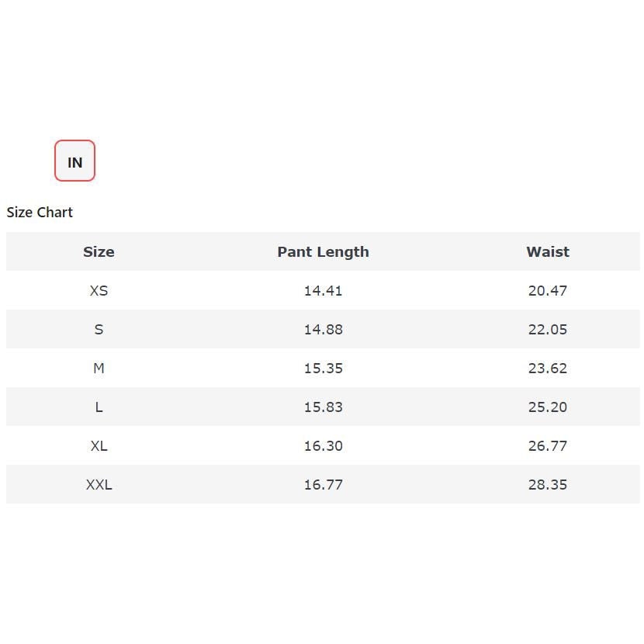
Task: Select the IN unit toggle button
Action: tap(74, 161)
